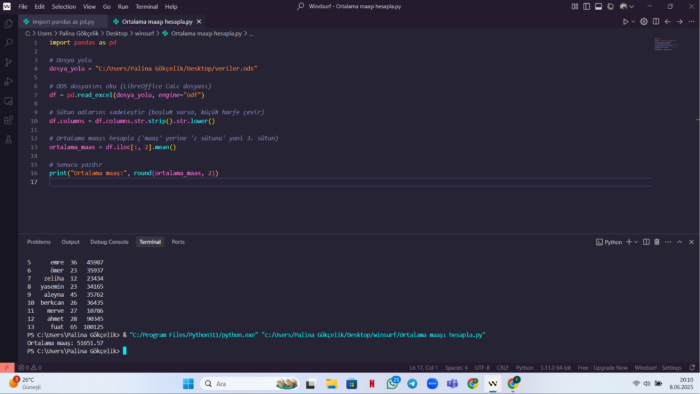This screenshot has height=394, width=700.
Task: Open the Help menu
Action: click(x=171, y=7)
